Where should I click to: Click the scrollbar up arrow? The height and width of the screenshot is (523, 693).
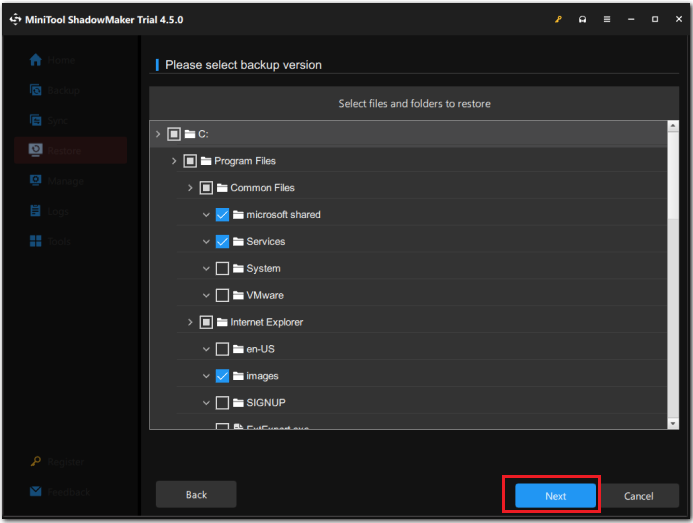pos(673,126)
